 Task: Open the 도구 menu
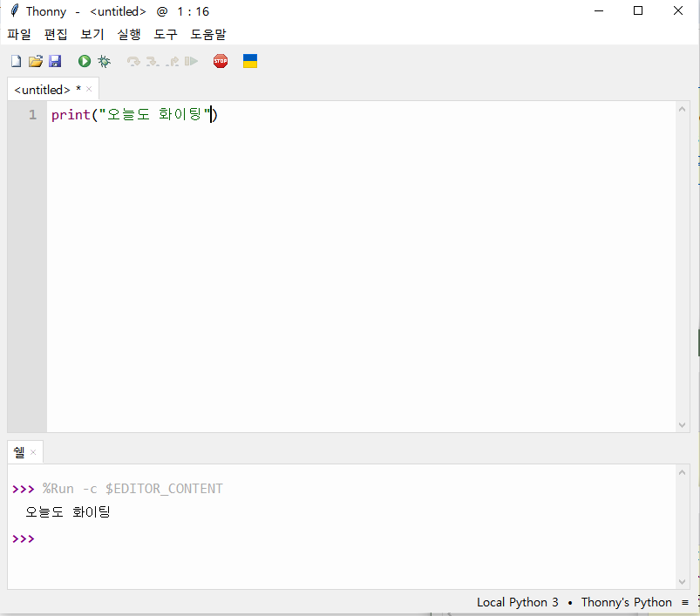click(x=166, y=34)
